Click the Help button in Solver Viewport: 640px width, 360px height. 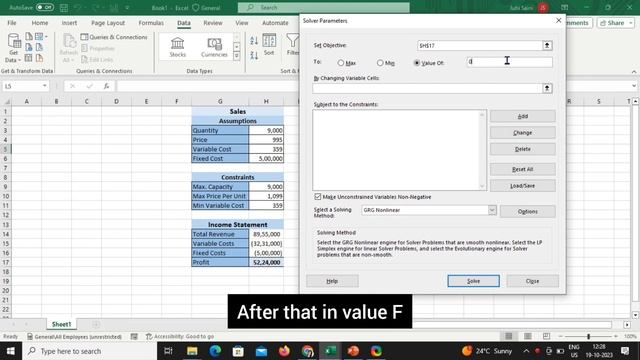tap(332, 281)
